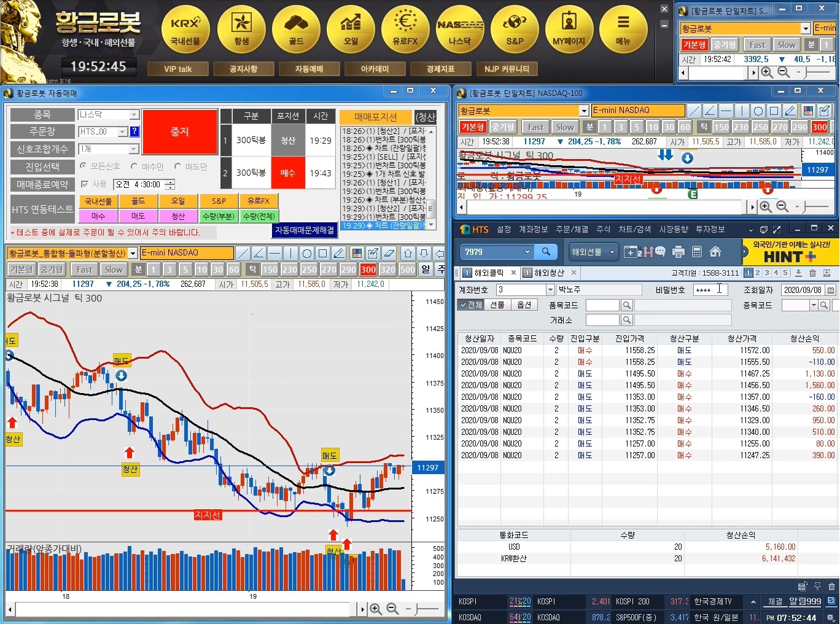Select the 매도만 radio button

coord(178,166)
